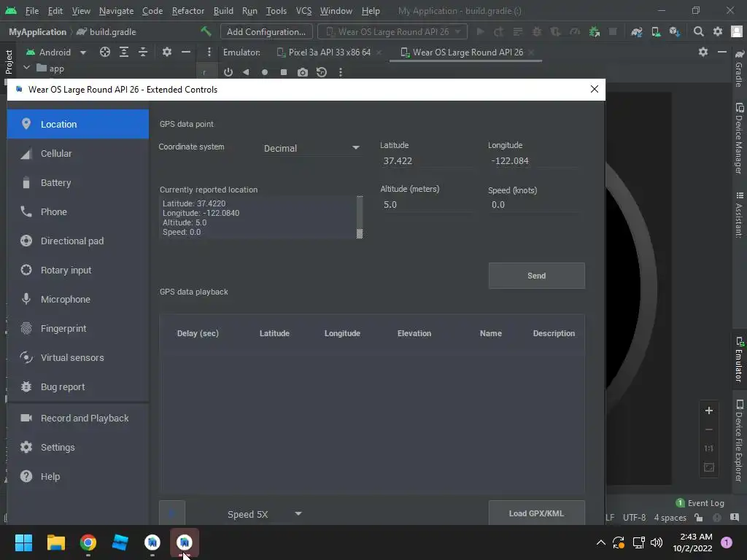Click the Make Project hammer icon
Viewport: 747px width, 560px height.
206,31
